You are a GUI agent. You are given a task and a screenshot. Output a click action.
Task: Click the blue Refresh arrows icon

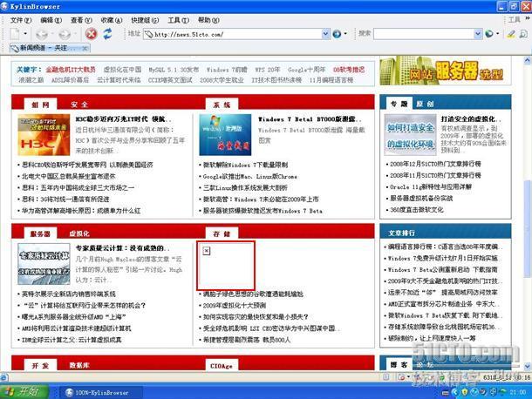pyautogui.click(x=107, y=34)
